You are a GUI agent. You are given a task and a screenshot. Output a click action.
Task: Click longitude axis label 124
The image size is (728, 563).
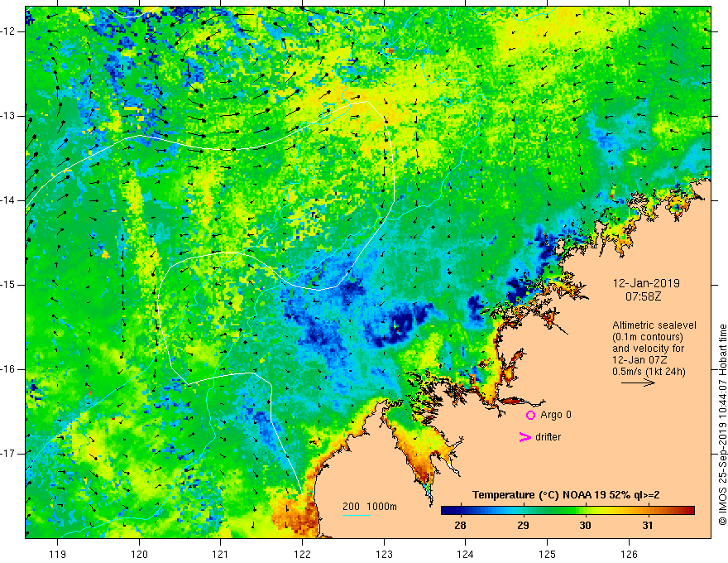click(466, 554)
